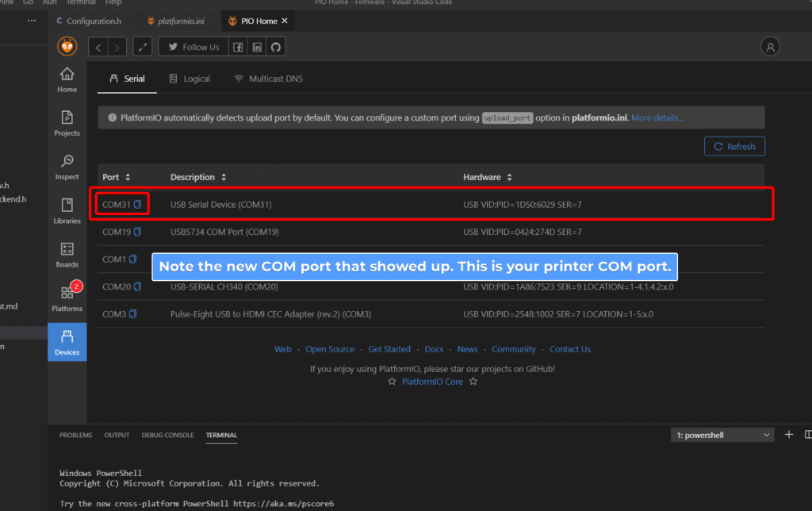Click the star icon left of PlatformIO Core
812x511 pixels.
click(392, 382)
